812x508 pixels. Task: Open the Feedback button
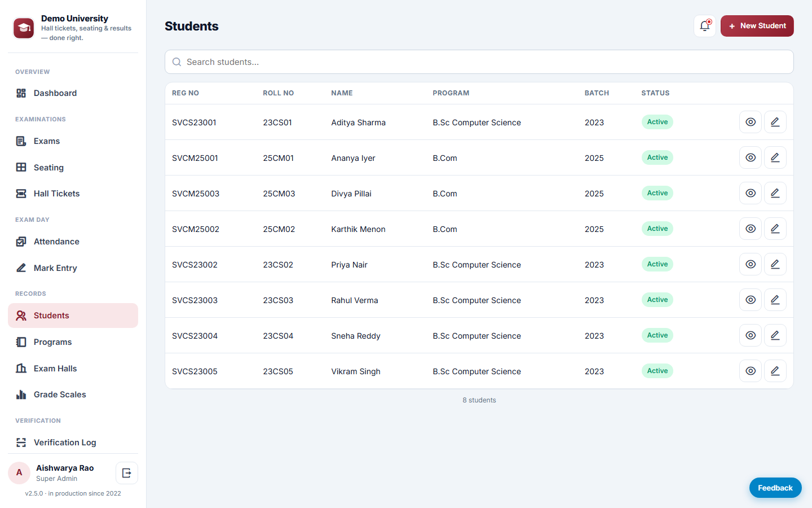tap(775, 488)
